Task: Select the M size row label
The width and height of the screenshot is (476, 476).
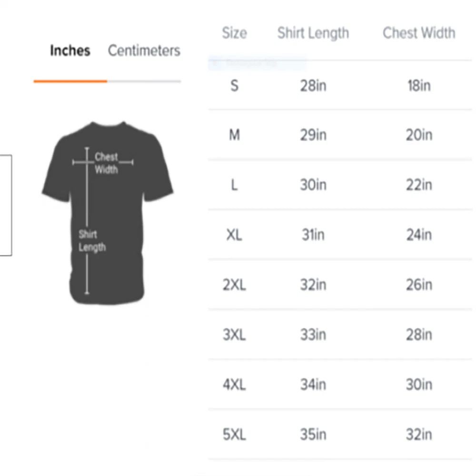Action: 234,135
